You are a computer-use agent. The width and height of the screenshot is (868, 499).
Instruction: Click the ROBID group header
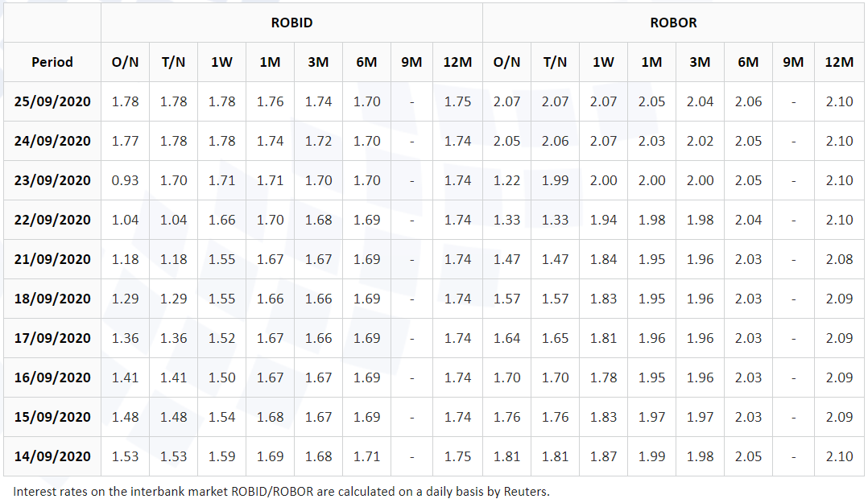(291, 23)
